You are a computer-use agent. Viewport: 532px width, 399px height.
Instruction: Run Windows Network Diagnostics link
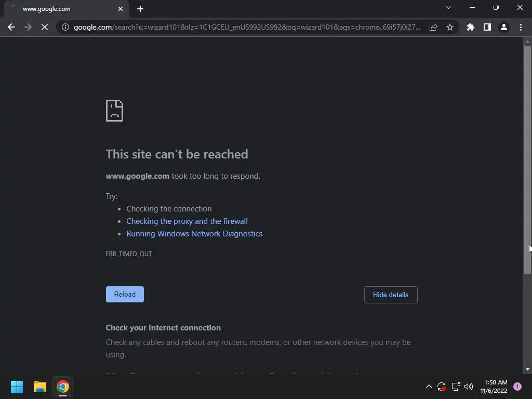[194, 234]
